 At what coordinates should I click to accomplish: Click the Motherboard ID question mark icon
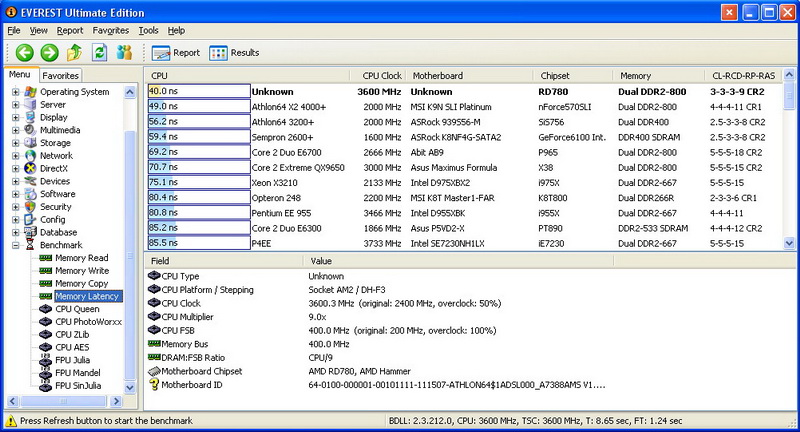[x=154, y=385]
